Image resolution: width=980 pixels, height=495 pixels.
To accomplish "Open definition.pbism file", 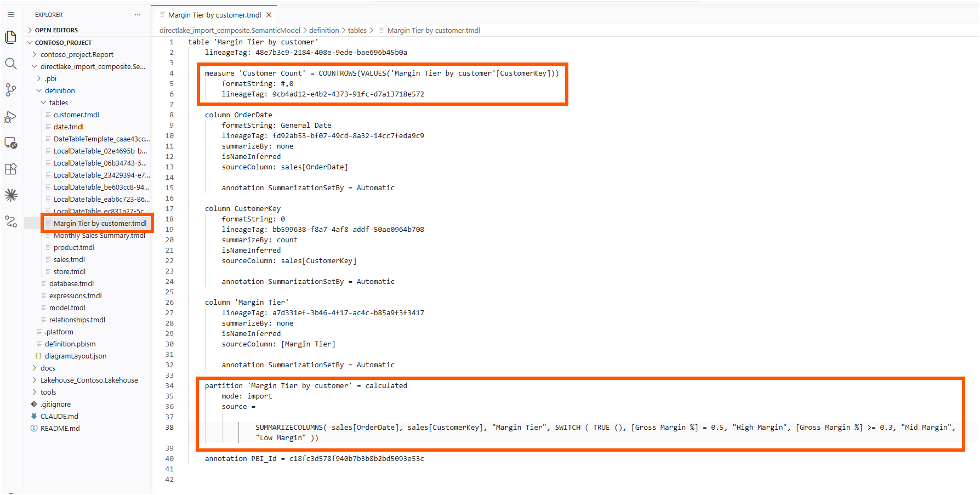I will click(70, 344).
